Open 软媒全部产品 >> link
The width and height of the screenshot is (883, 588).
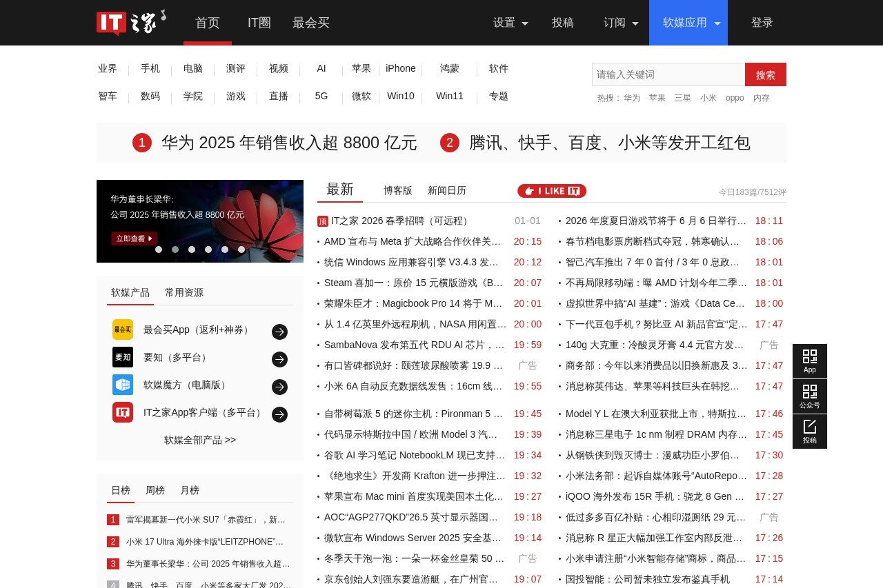200,440
